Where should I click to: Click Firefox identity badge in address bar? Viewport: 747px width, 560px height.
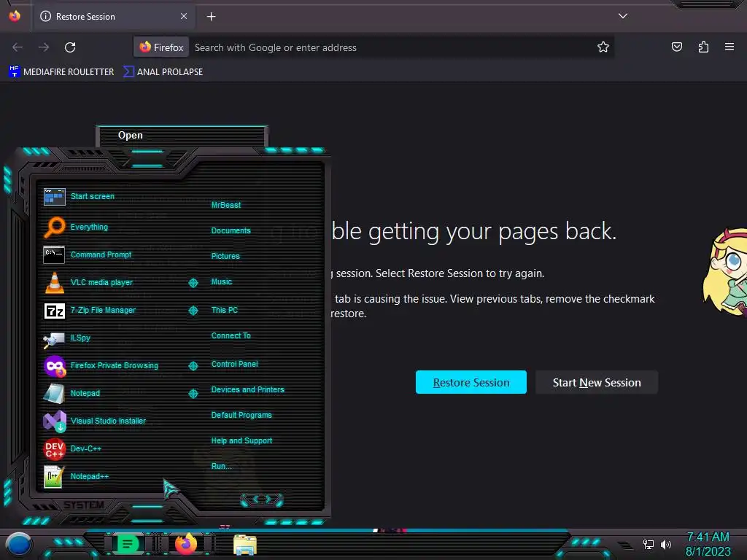(161, 47)
